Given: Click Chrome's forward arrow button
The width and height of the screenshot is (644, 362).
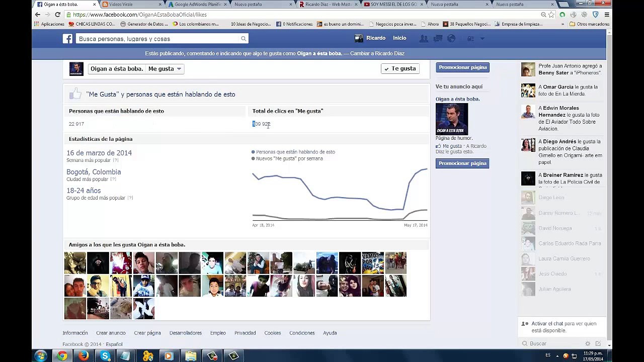Looking at the screenshot, I should pos(48,15).
